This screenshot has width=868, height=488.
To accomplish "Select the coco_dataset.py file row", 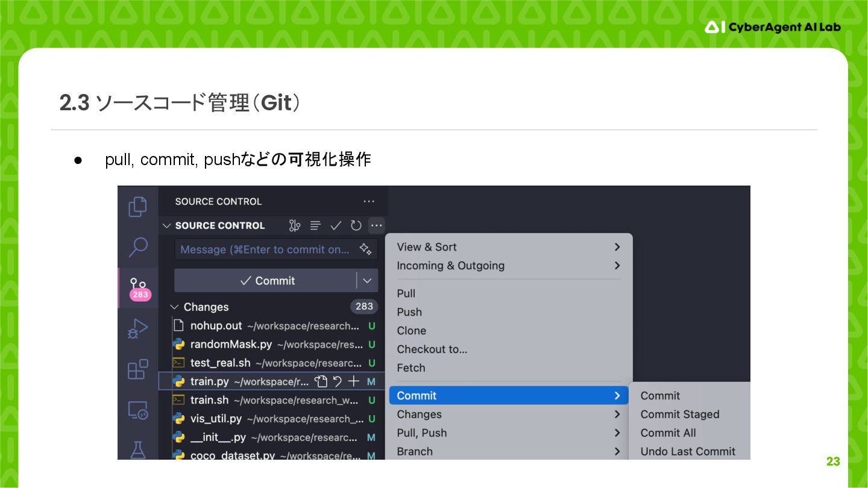I will (x=271, y=454).
